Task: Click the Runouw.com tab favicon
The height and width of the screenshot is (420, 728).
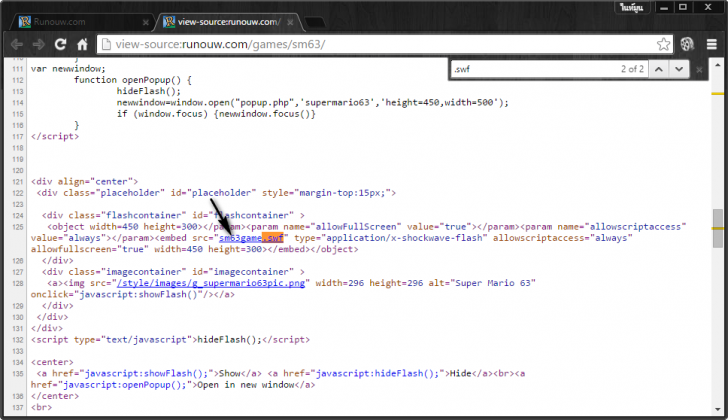Action: click(25, 22)
